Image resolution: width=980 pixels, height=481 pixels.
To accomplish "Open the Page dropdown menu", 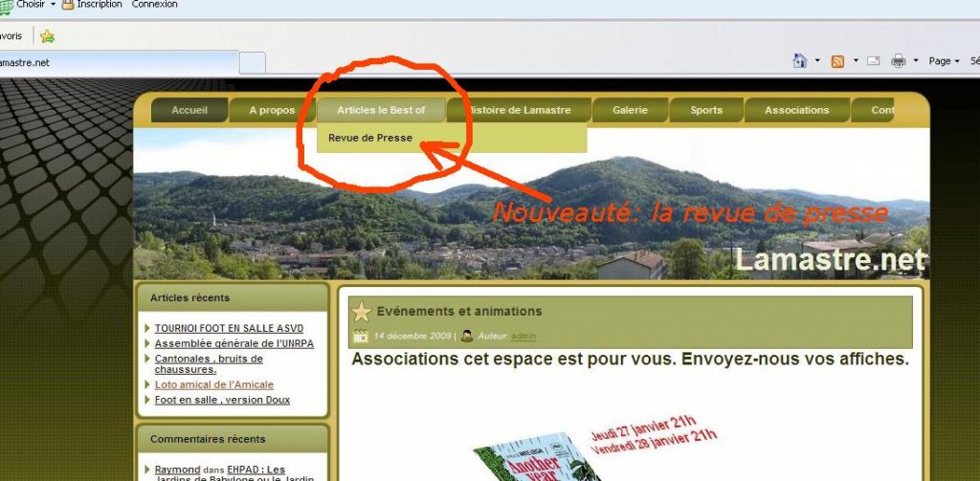I will point(944,61).
